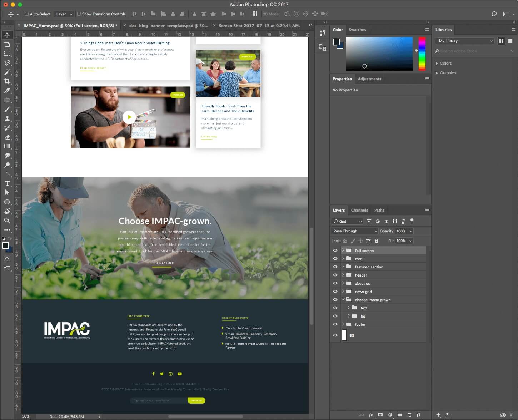Create a new group folder icon
518x420 pixels.
coord(400,415)
